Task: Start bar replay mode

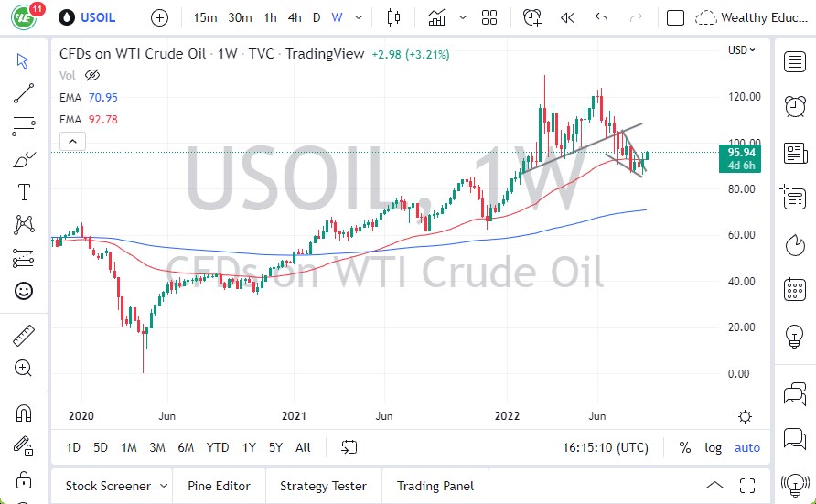Action: coord(568,18)
